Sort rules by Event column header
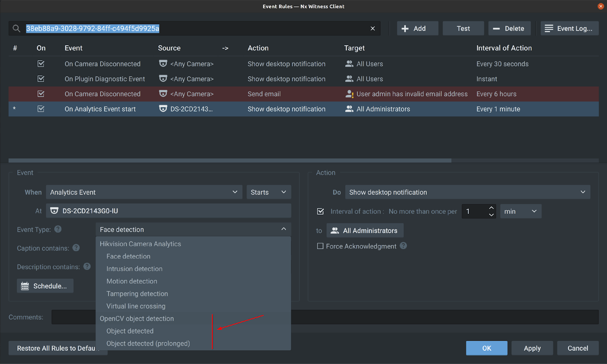The height and width of the screenshot is (364, 607). tap(74, 48)
